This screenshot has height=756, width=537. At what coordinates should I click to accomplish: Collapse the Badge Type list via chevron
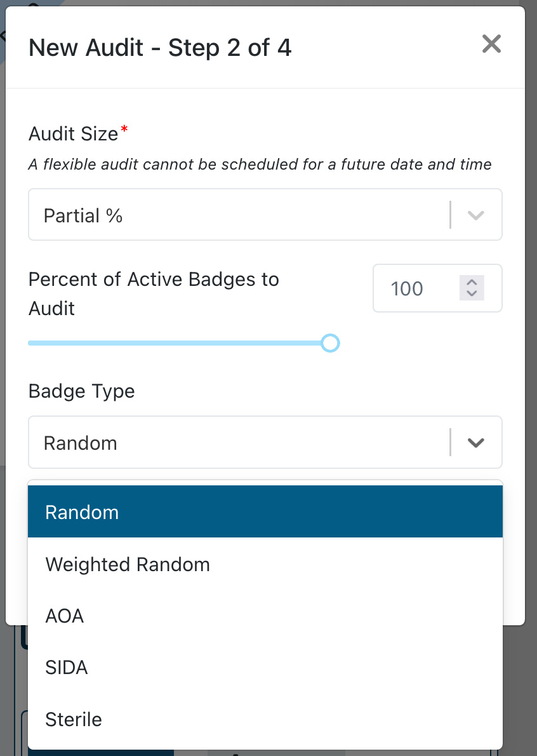476,442
